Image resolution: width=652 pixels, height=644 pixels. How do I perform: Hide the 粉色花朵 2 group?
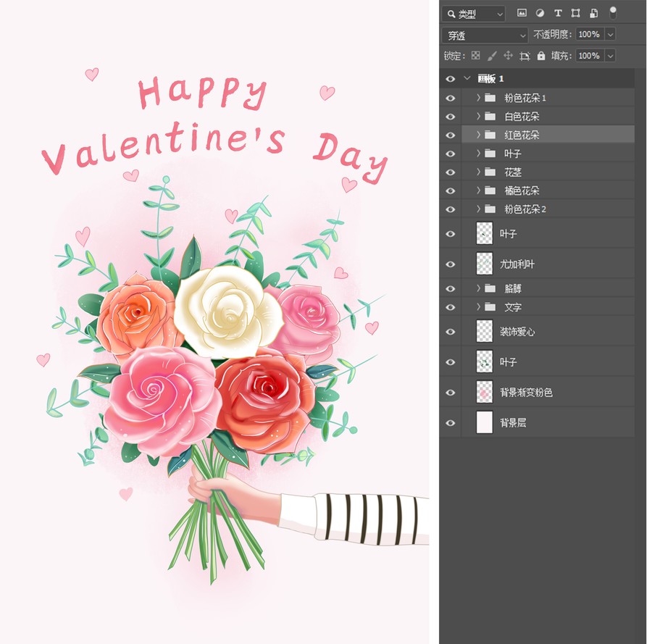click(x=451, y=209)
